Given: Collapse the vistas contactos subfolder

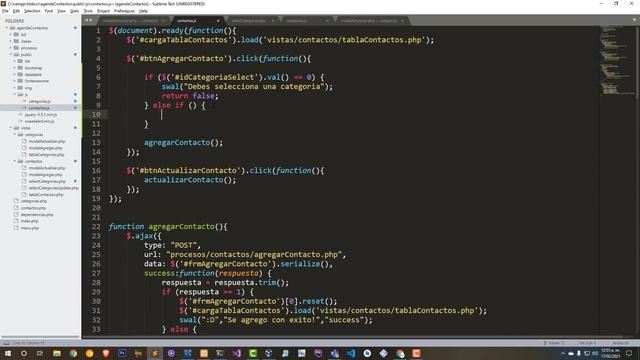Looking at the screenshot, I should point(15,161).
